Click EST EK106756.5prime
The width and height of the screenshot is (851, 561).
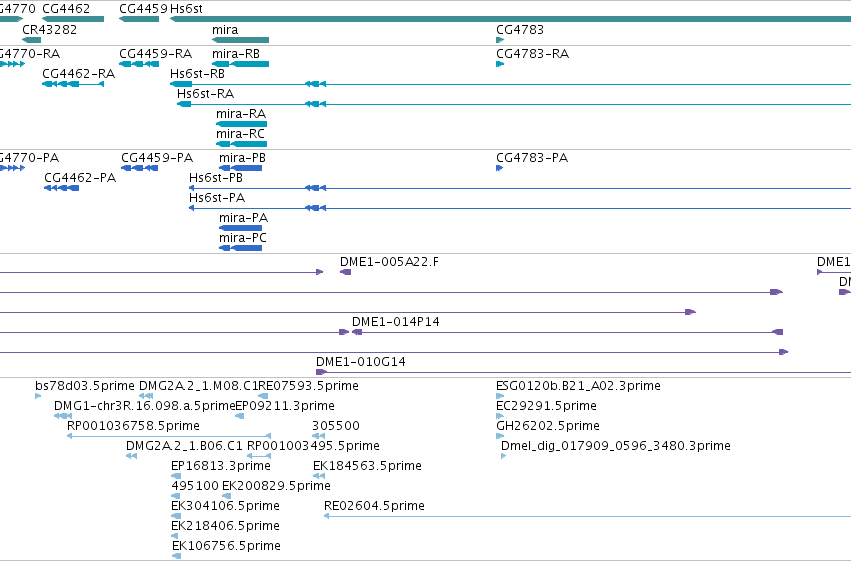(x=176, y=556)
